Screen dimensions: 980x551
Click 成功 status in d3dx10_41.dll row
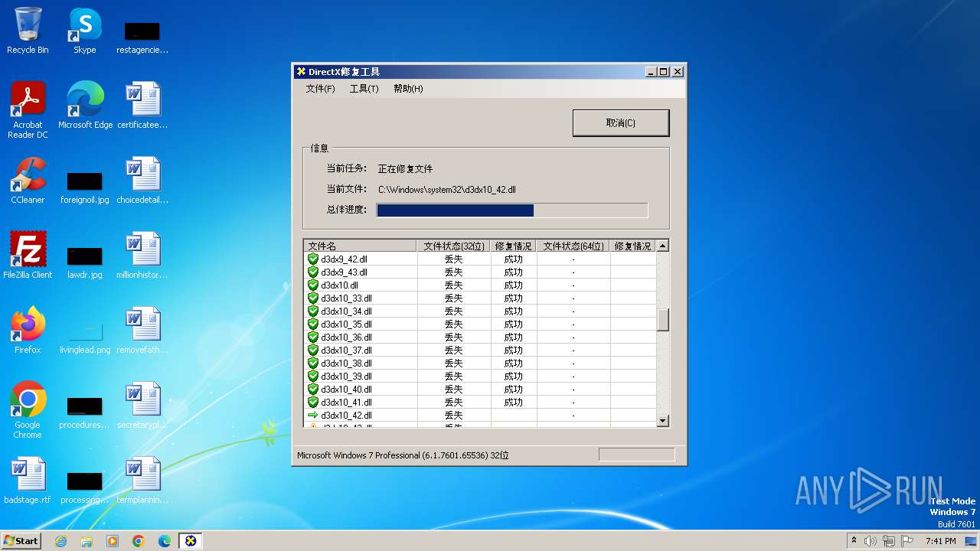coord(514,403)
